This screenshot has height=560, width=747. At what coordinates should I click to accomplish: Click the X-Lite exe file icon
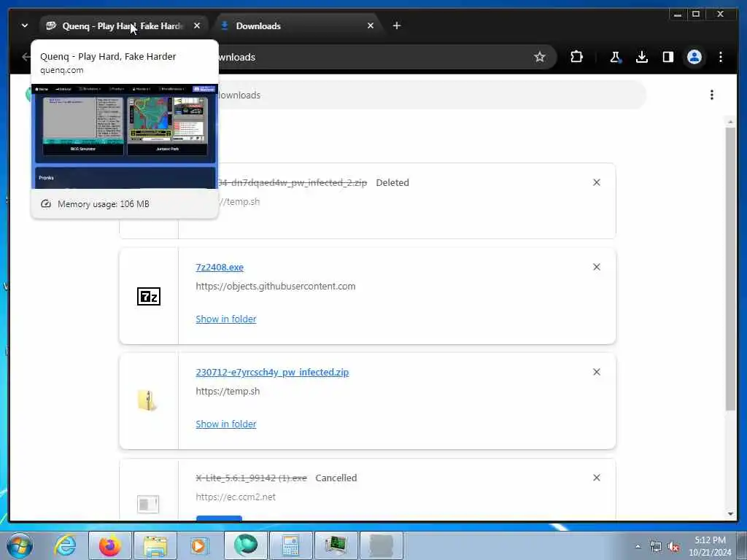148,504
